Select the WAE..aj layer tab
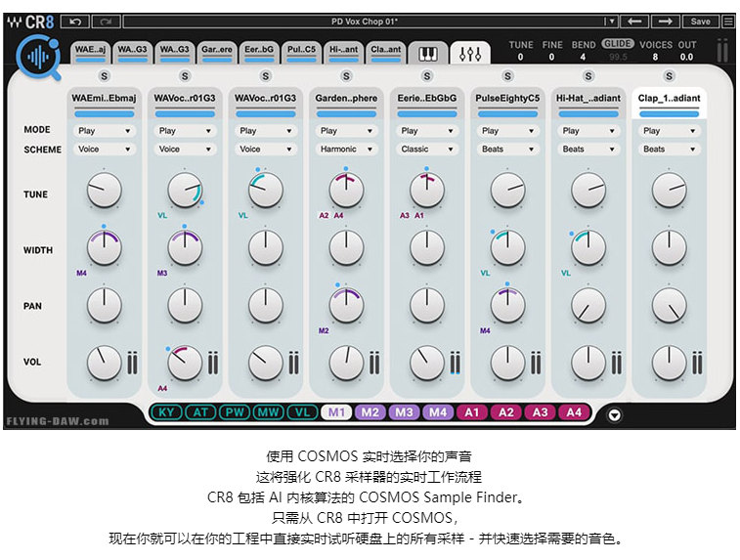The image size is (740, 560). click(x=91, y=53)
